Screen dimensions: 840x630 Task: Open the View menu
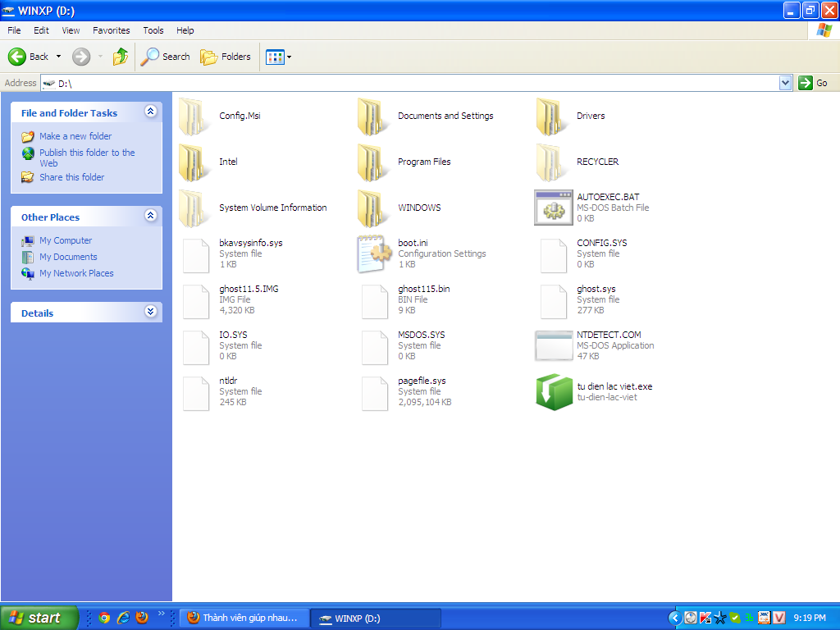click(x=71, y=30)
